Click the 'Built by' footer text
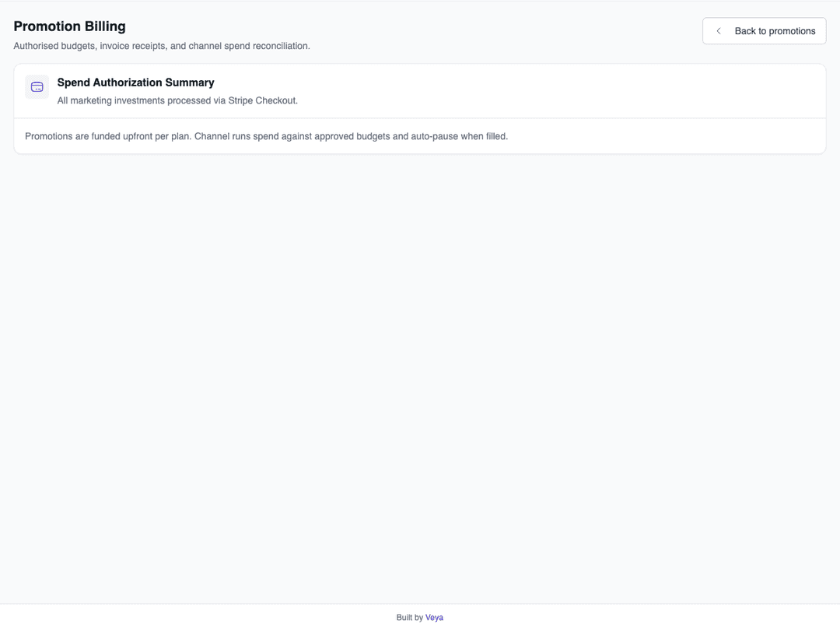The width and height of the screenshot is (840, 631). [x=410, y=618]
